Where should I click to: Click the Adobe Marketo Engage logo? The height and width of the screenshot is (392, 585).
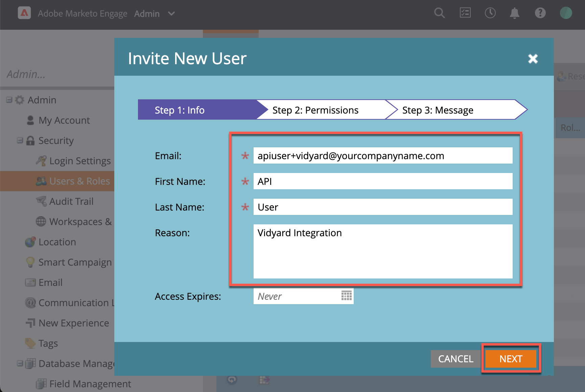click(x=24, y=13)
